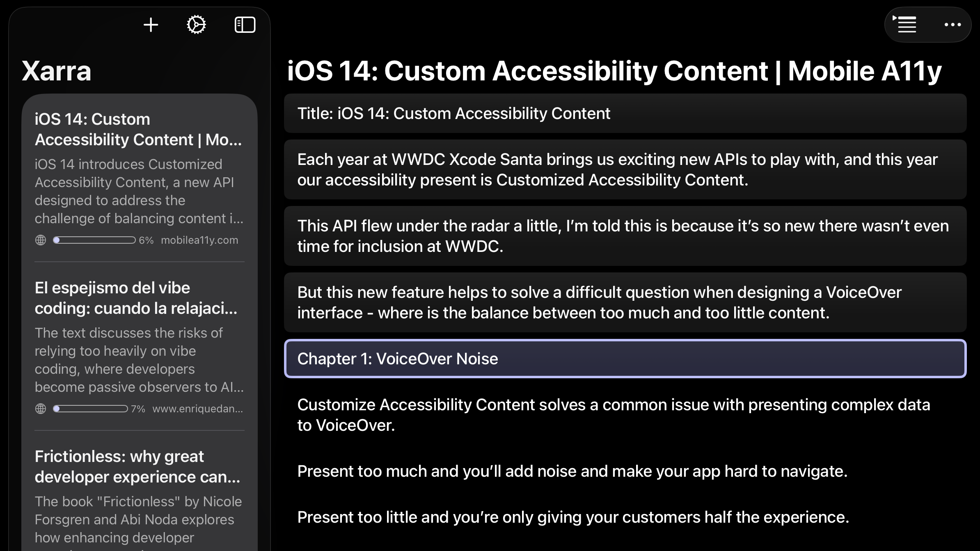Open the mobilea11y.com source link
Image resolution: width=980 pixels, height=551 pixels.
click(199, 240)
